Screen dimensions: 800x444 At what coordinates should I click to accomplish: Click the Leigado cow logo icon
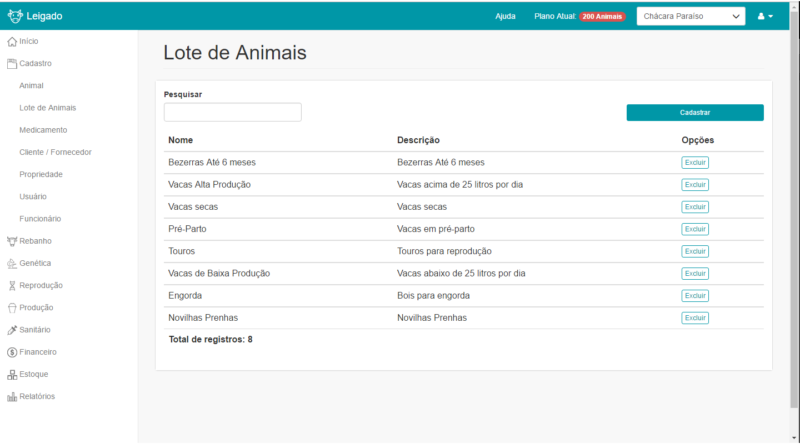click(15, 16)
